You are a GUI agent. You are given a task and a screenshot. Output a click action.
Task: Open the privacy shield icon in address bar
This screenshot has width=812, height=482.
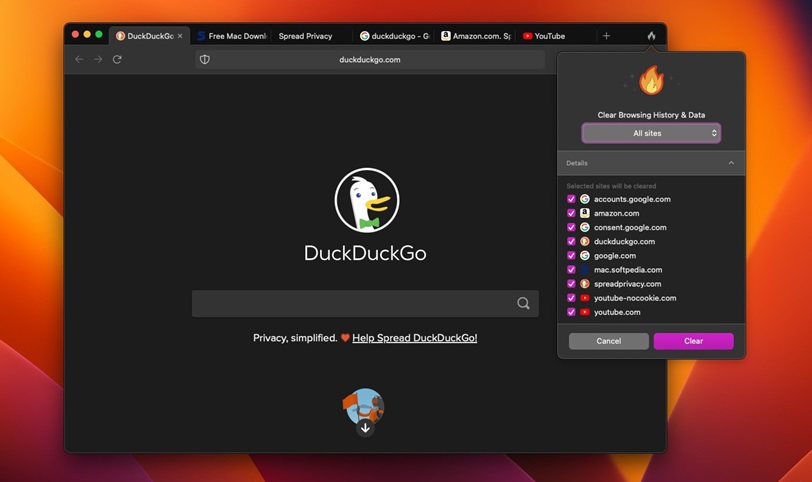pos(205,60)
